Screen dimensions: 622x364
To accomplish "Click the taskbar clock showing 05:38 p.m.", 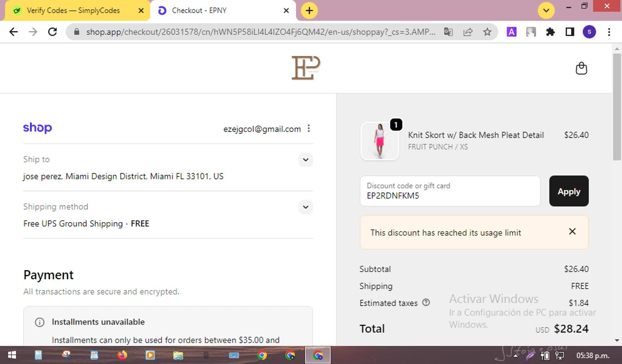I will [593, 355].
